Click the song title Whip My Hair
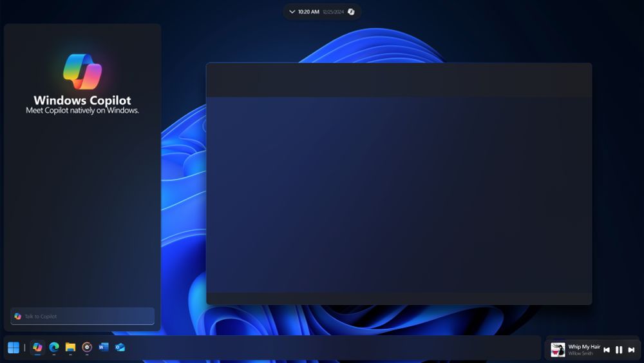 [x=584, y=347]
